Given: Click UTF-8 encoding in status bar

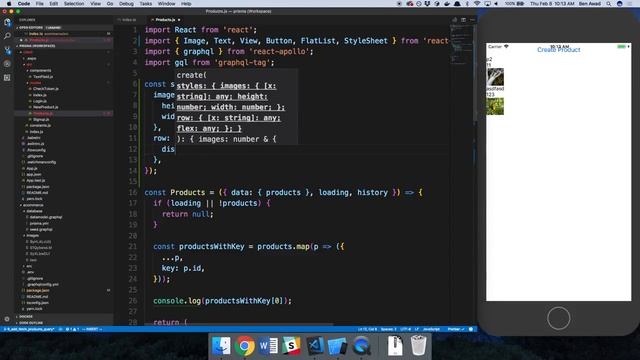Looking at the screenshot, I should pyautogui.click(x=405, y=329).
